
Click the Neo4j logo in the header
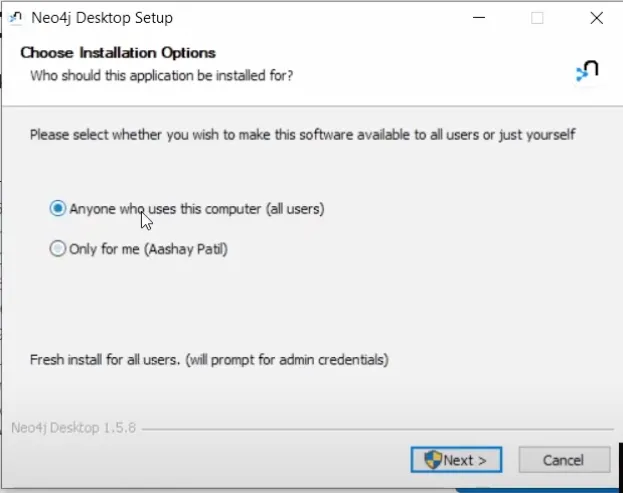(587, 70)
